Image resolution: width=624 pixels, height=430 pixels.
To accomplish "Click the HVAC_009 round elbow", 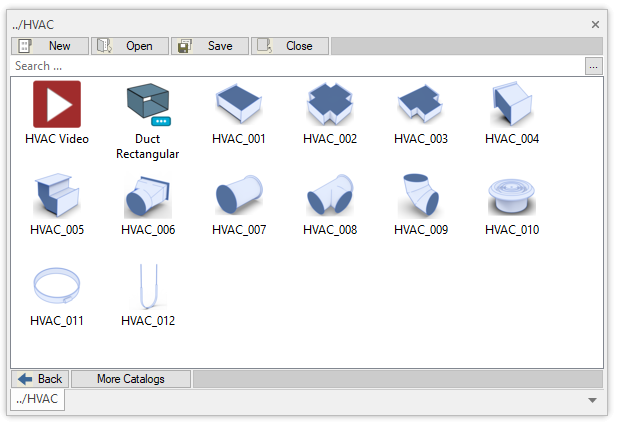I will (421, 196).
